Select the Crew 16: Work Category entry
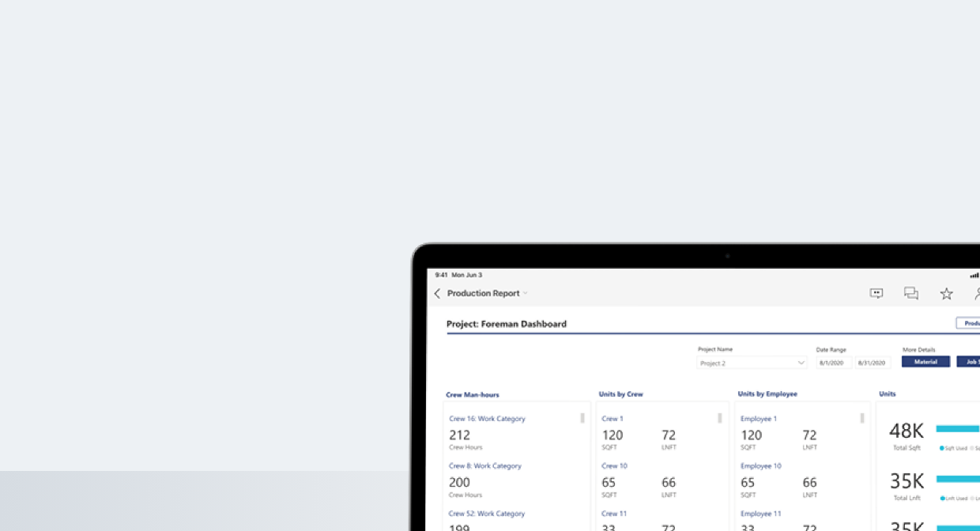Image resolution: width=980 pixels, height=531 pixels. [487, 419]
